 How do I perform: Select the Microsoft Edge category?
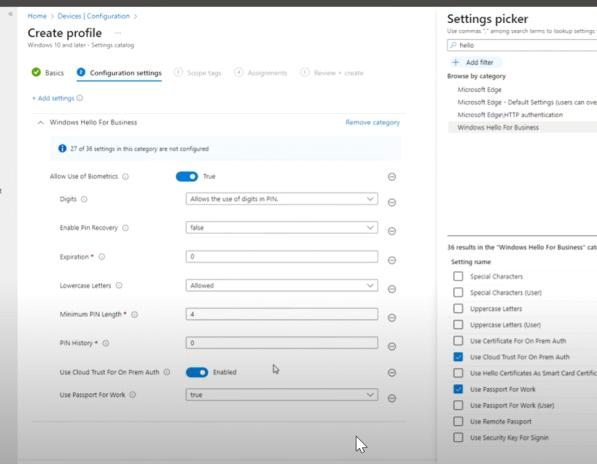pos(479,89)
